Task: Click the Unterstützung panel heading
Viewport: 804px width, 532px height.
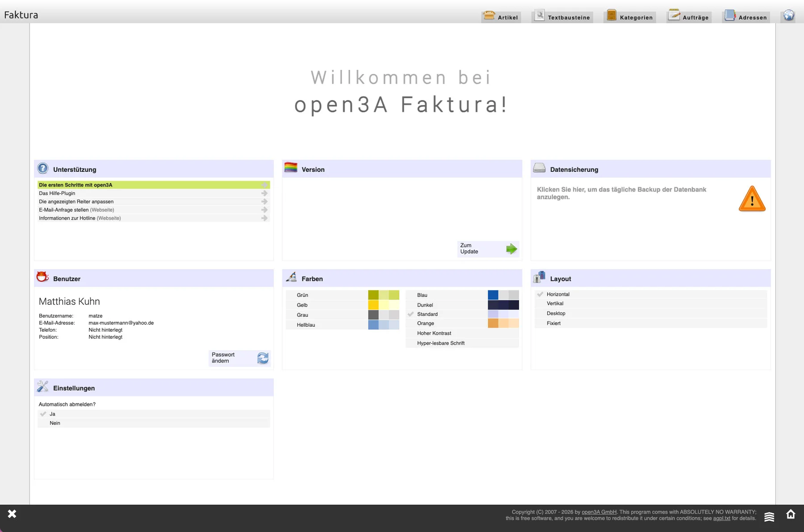Action: point(75,170)
